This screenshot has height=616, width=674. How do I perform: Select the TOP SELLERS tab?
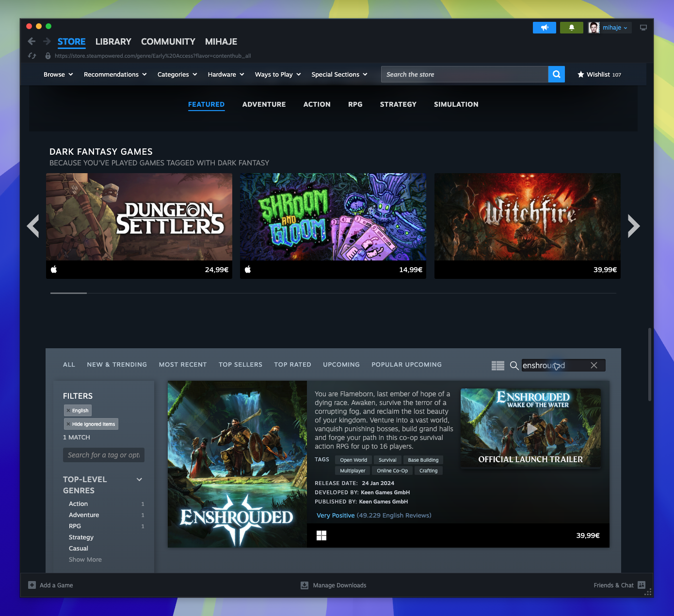pyautogui.click(x=241, y=365)
